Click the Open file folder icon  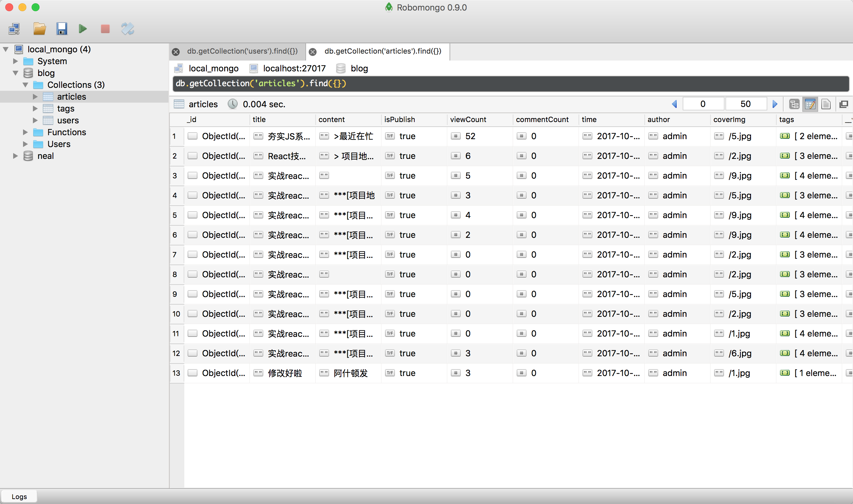[x=39, y=29]
